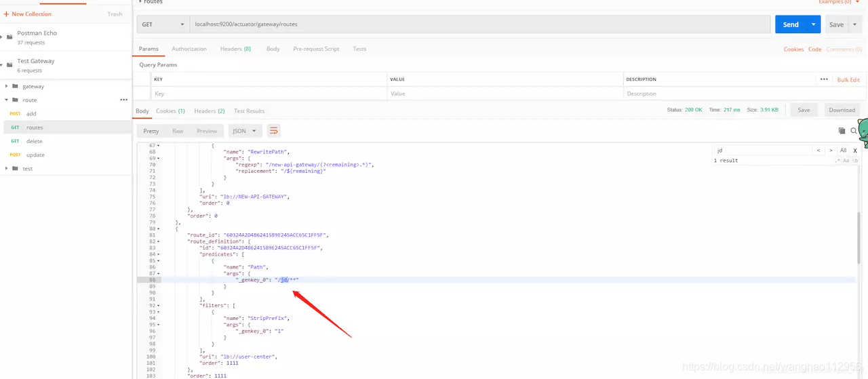The height and width of the screenshot is (379, 868).
Task: Close the response search box with X
Action: 855,151
